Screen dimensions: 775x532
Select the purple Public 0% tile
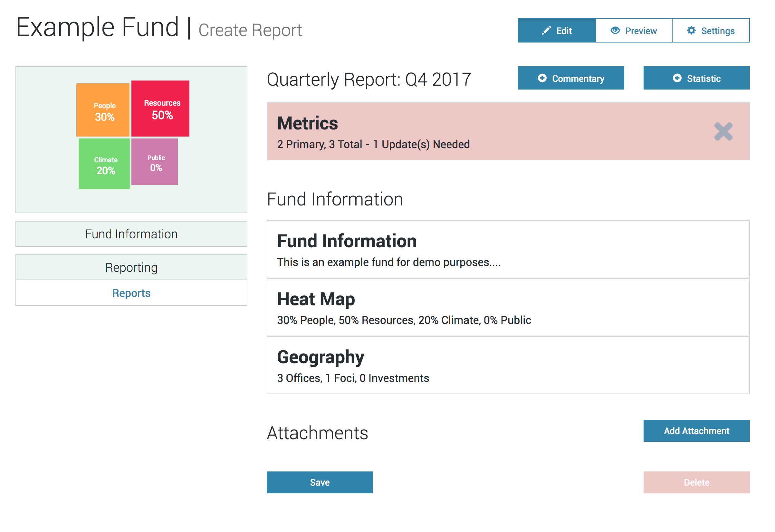click(154, 162)
